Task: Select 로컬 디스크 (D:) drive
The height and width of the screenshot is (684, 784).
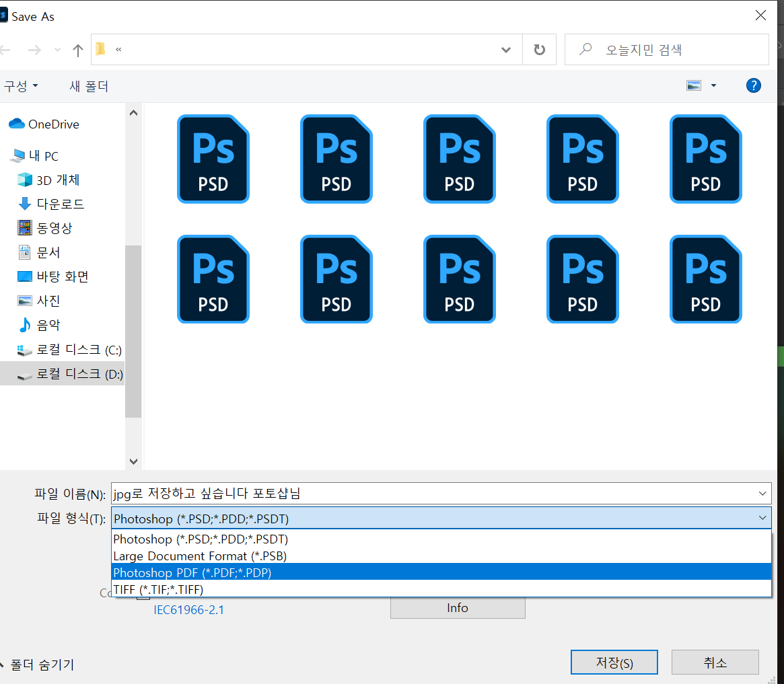Action: (x=62, y=373)
